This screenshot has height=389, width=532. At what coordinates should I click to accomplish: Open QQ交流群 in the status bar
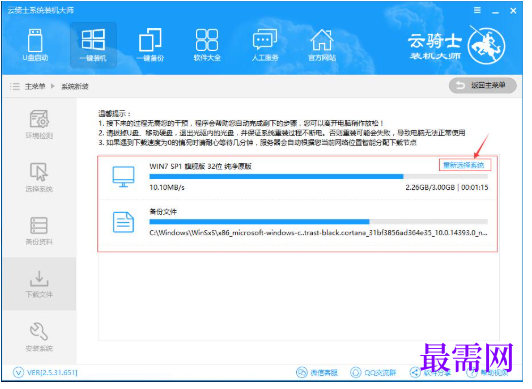(373, 372)
